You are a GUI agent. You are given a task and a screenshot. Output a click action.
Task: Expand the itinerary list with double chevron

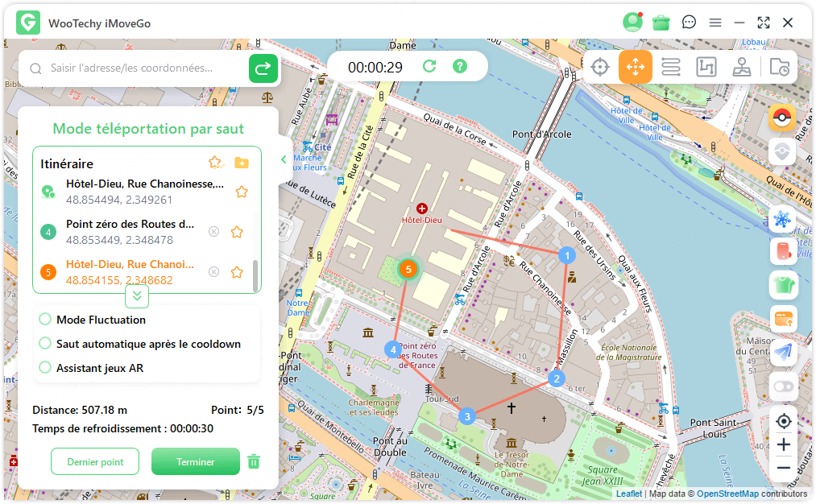pos(137,296)
